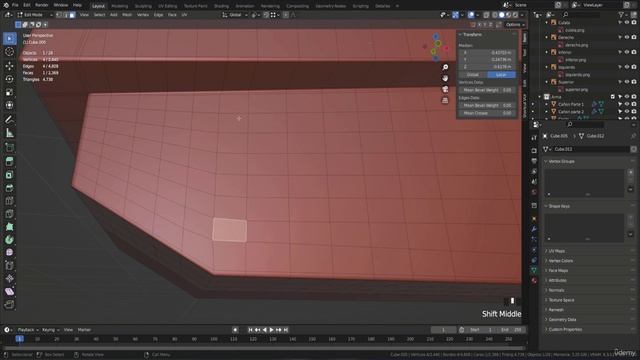The image size is (640, 360).
Task: Adjust the median X value field
Action: point(487,53)
